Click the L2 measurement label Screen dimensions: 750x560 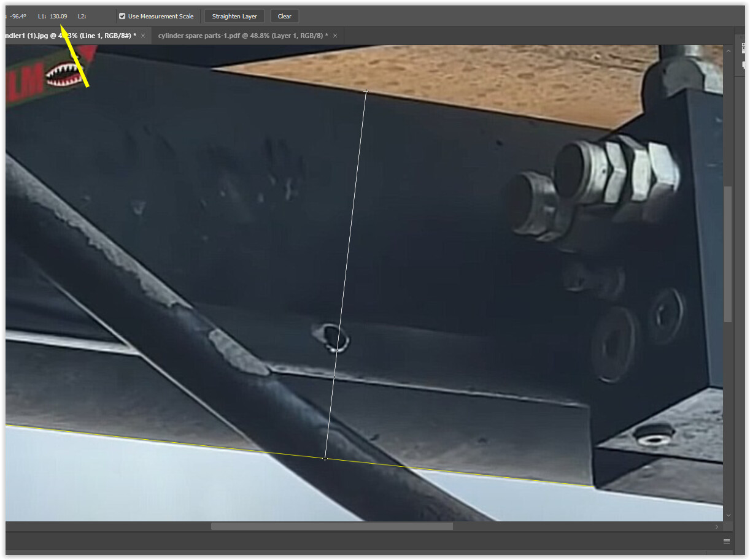82,17
